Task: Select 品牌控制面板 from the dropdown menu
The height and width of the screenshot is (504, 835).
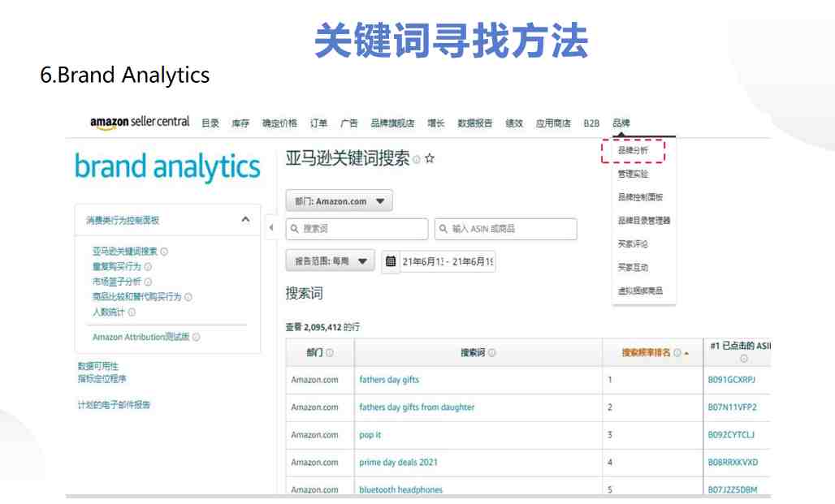Action: pyautogui.click(x=640, y=197)
